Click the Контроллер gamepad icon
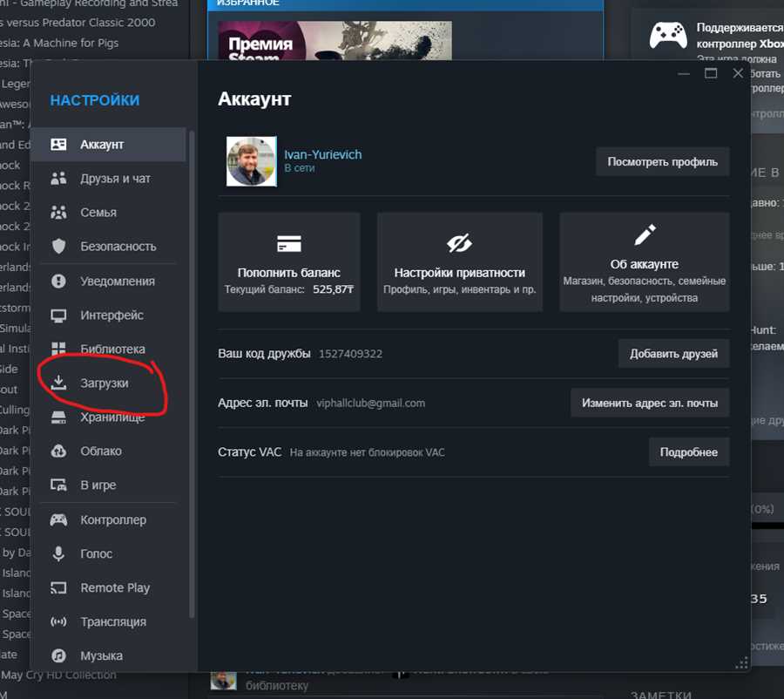This screenshot has height=699, width=784. [x=58, y=519]
